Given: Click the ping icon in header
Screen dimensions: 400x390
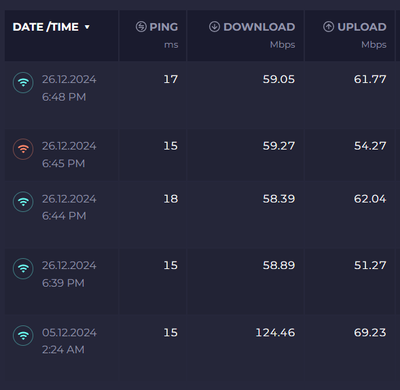Looking at the screenshot, I should pyautogui.click(x=141, y=27).
